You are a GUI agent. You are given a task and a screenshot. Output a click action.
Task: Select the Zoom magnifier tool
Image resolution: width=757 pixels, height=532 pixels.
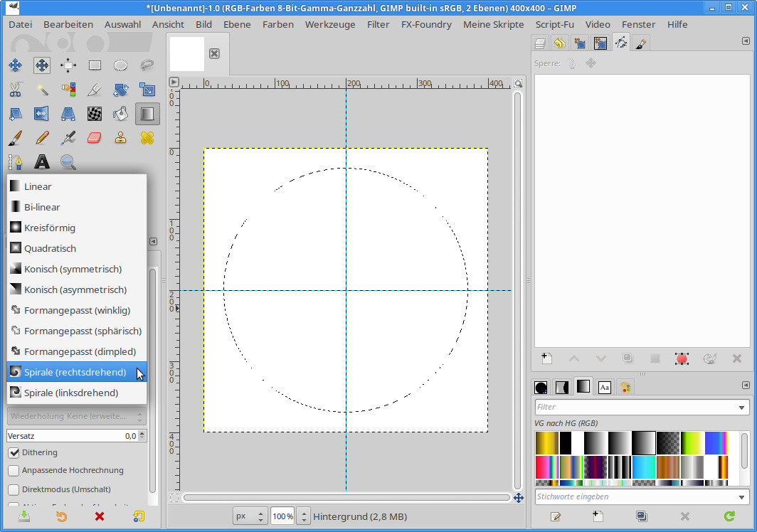pyautogui.click(x=68, y=162)
